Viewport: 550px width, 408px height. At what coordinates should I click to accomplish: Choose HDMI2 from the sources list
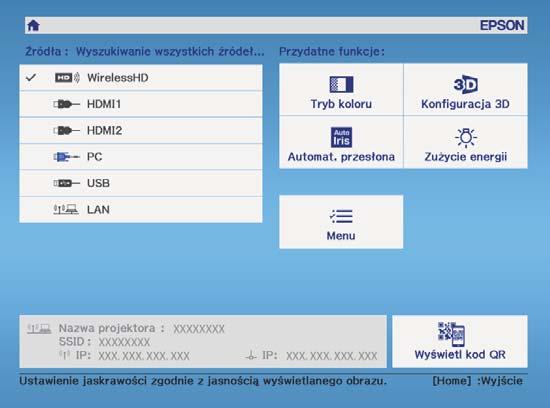point(141,131)
